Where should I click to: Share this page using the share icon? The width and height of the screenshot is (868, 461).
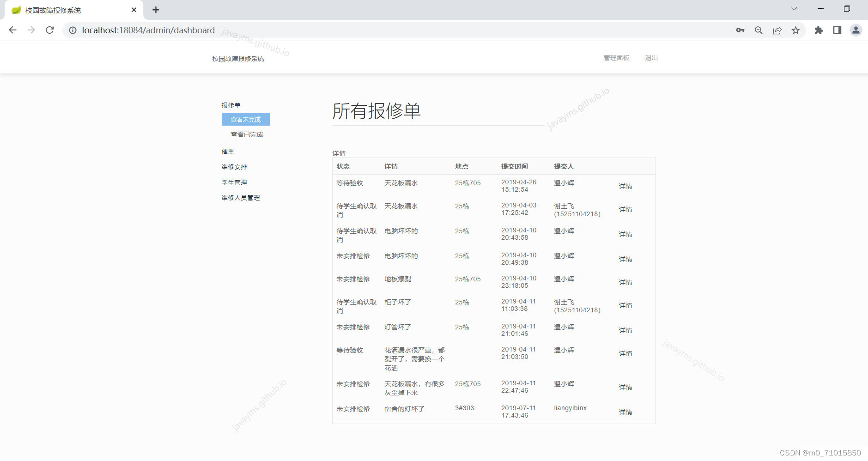pyautogui.click(x=777, y=30)
